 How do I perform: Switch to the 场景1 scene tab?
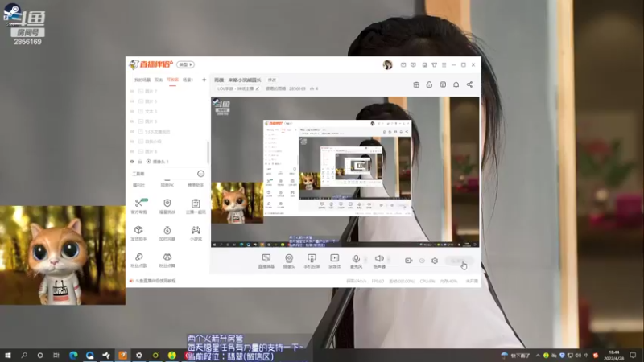pos(188,80)
